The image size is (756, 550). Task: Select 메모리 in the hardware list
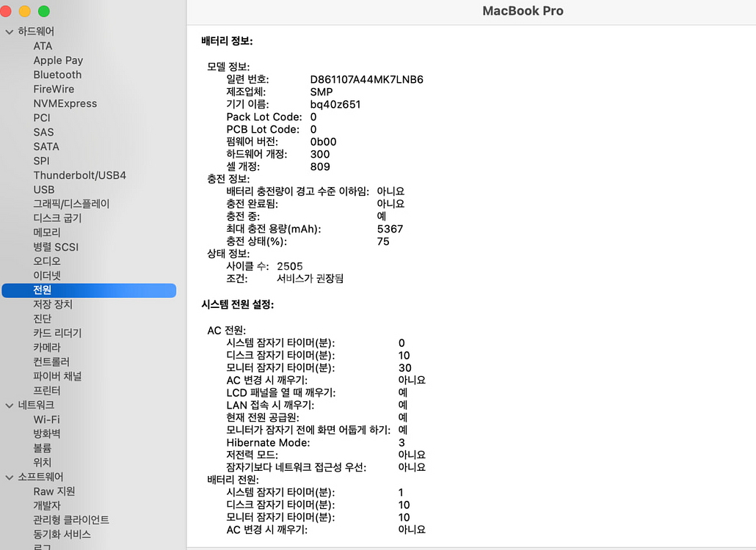(x=47, y=233)
